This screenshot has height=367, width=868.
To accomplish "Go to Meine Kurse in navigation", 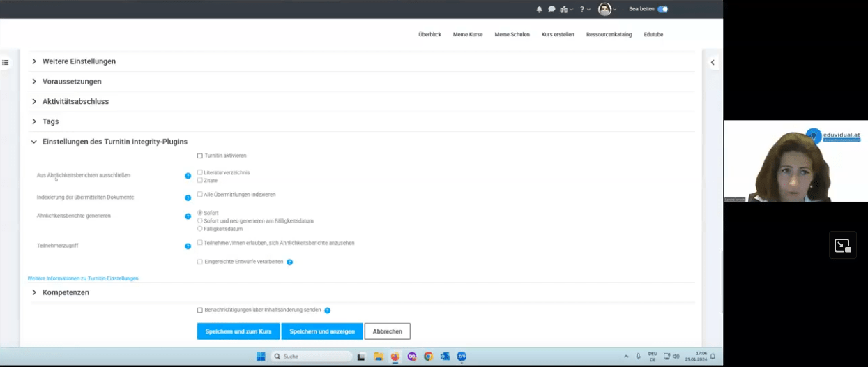I will [468, 34].
